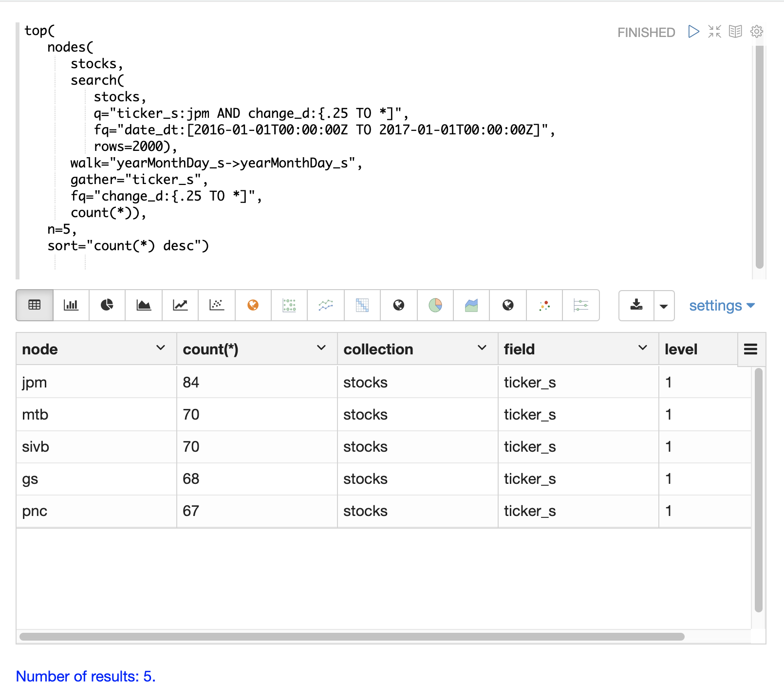Open the settings link

pos(721,306)
